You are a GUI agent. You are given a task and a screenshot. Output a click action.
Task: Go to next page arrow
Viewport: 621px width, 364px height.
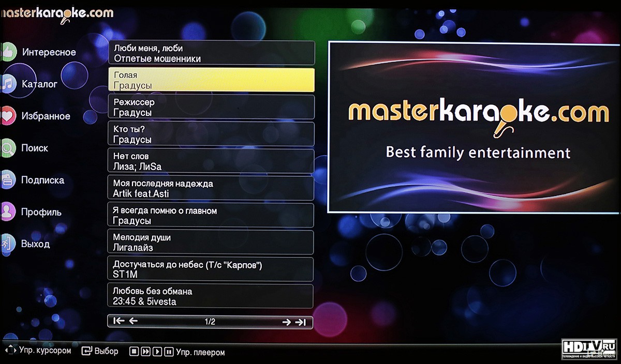(x=287, y=322)
